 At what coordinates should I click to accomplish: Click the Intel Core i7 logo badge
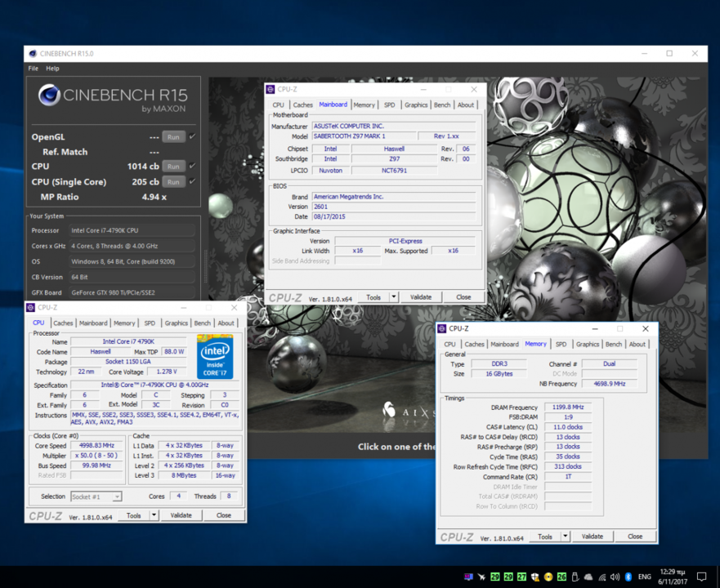click(215, 357)
